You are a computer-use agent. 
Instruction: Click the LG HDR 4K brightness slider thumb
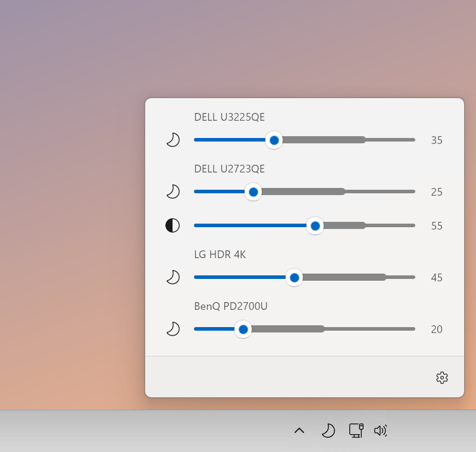(x=294, y=277)
